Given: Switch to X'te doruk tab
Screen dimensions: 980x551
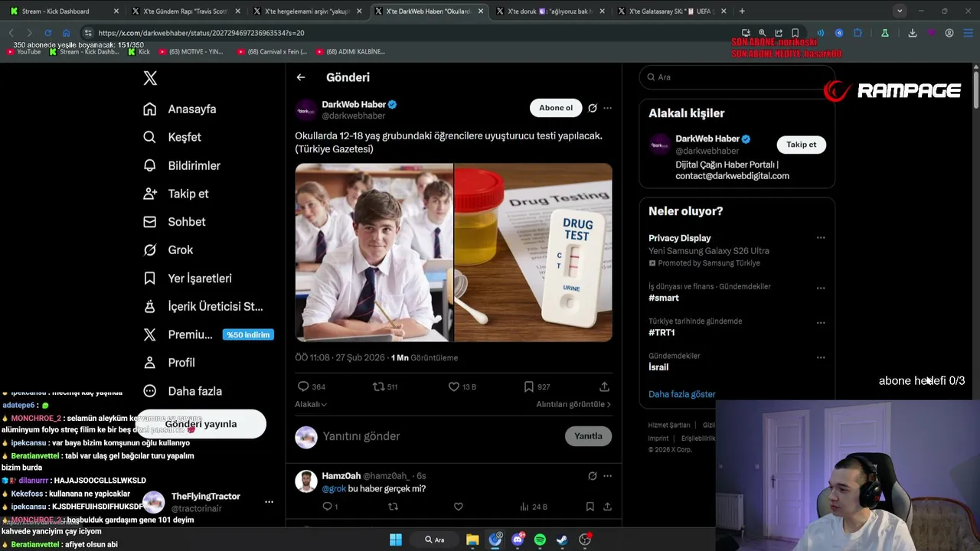Looking at the screenshot, I should coord(550,11).
